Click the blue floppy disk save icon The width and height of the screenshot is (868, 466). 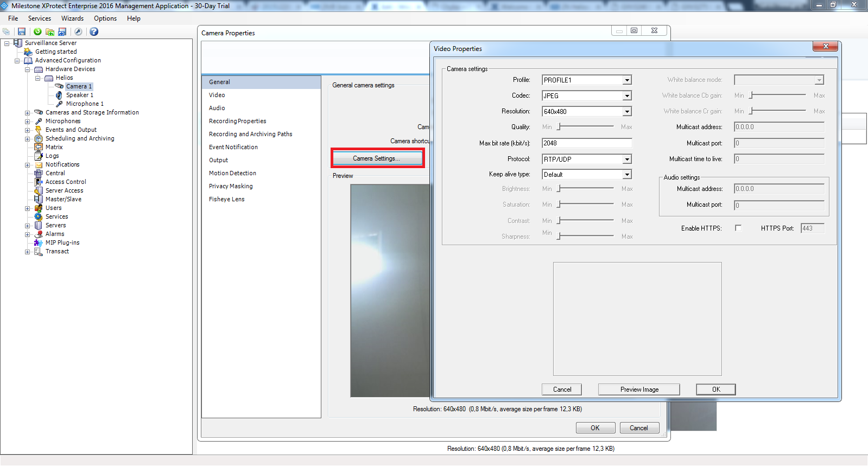(x=22, y=32)
